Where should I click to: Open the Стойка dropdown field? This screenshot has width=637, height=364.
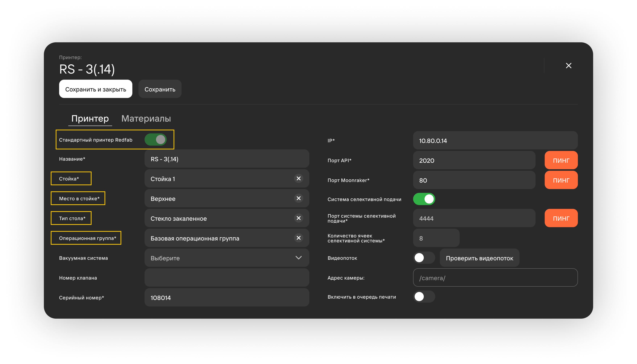[x=227, y=179]
